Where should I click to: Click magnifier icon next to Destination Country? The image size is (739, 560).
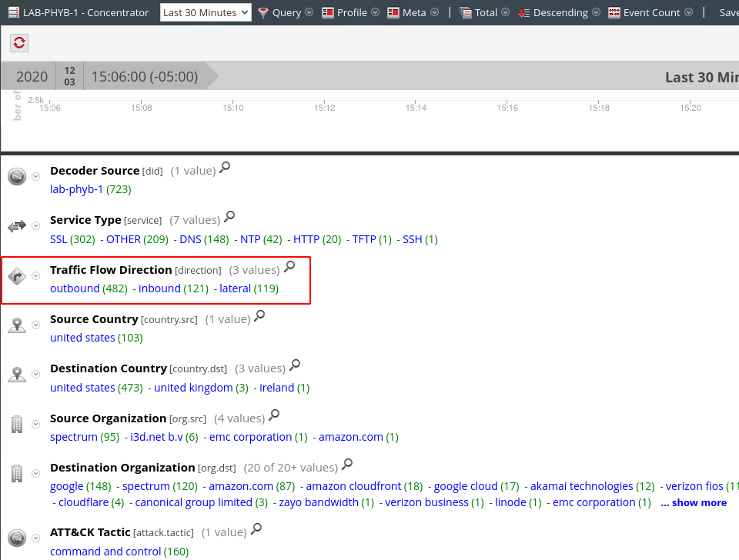click(295, 365)
